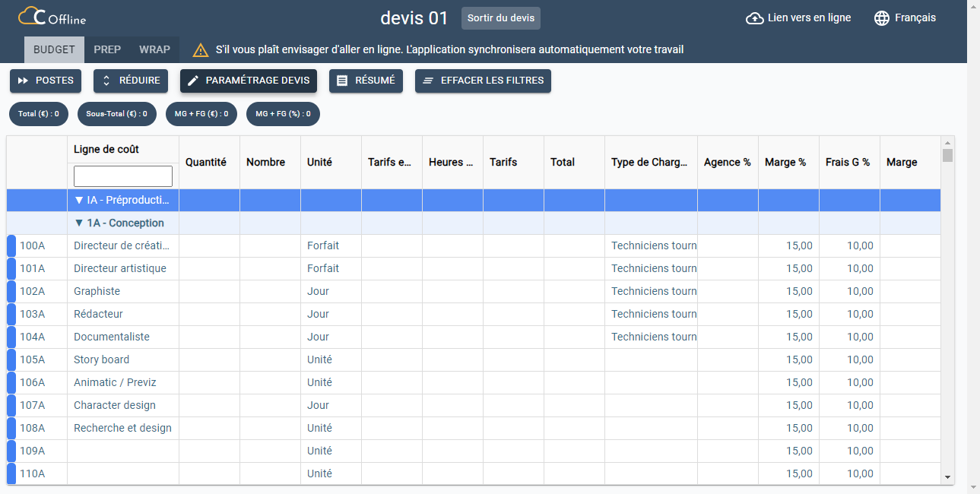The height and width of the screenshot is (494, 980).
Task: Switch to the BUDGET tab
Action: click(54, 49)
